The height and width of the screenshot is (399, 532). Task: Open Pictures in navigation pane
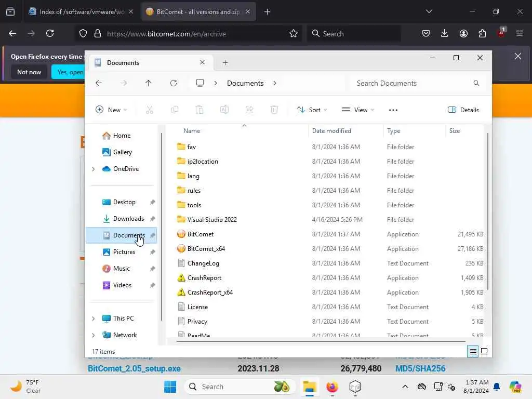(122, 252)
